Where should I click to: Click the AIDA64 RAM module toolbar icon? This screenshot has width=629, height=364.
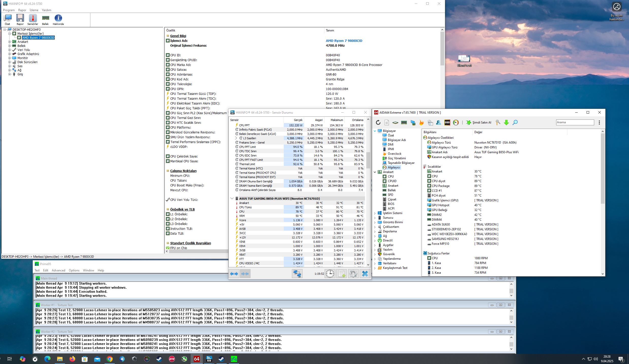tap(404, 123)
